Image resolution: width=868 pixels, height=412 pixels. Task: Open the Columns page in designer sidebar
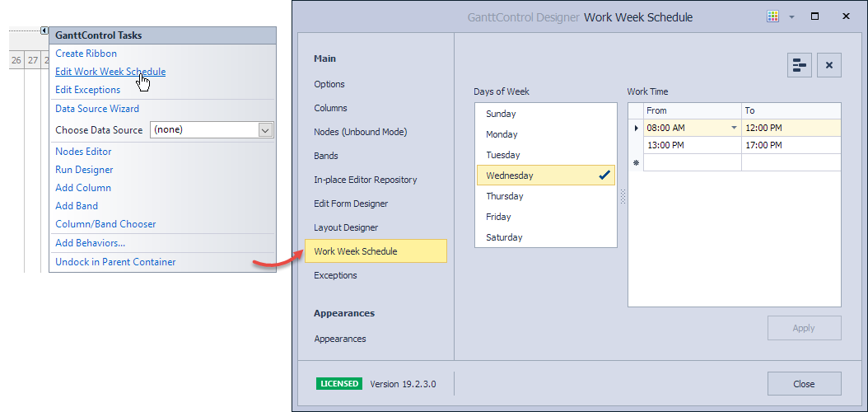click(x=330, y=108)
